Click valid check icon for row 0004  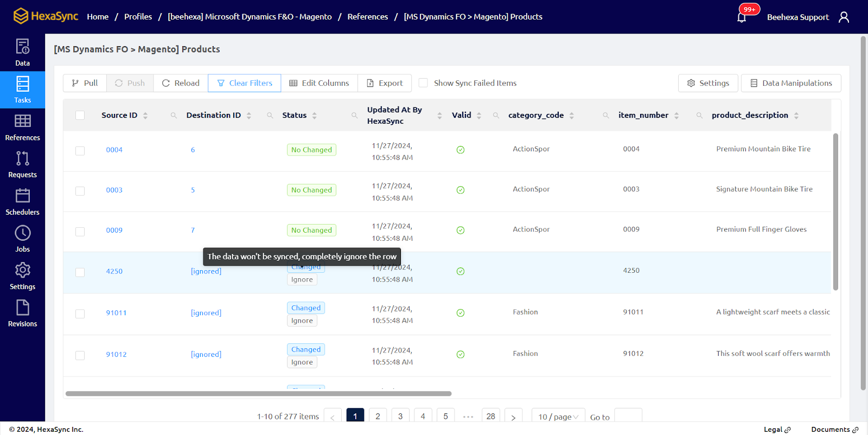pyautogui.click(x=460, y=150)
